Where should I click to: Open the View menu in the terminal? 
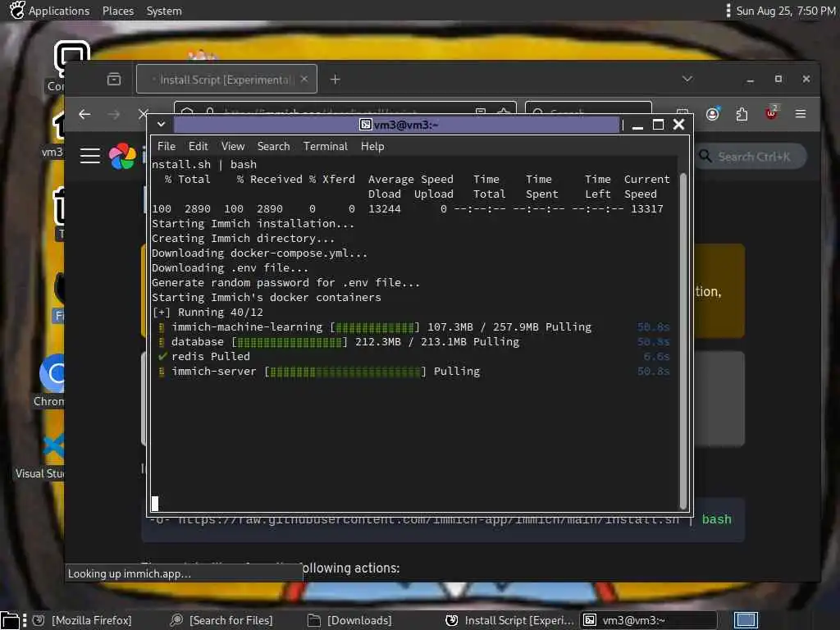pyautogui.click(x=232, y=146)
